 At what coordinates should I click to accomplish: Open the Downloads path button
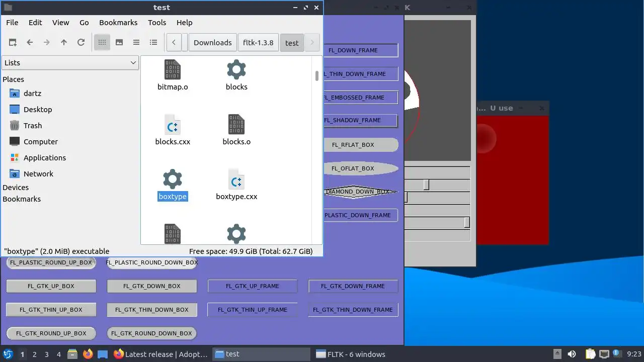click(213, 43)
